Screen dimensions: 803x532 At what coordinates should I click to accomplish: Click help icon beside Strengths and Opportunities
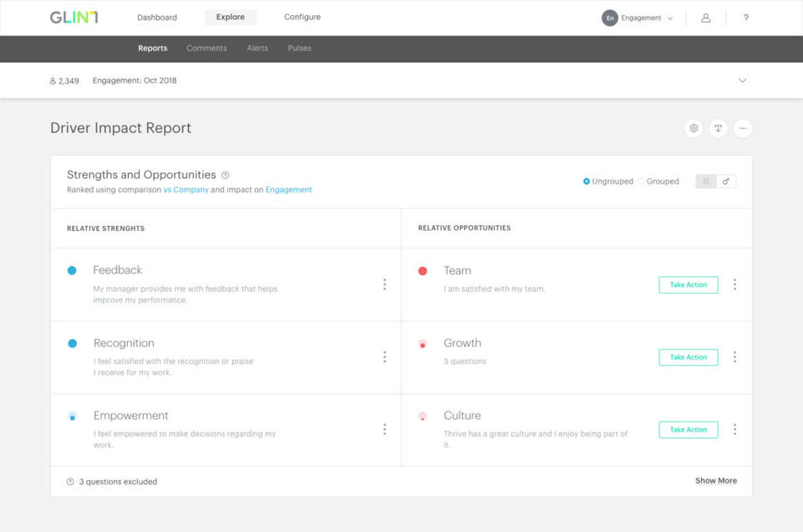coord(225,176)
